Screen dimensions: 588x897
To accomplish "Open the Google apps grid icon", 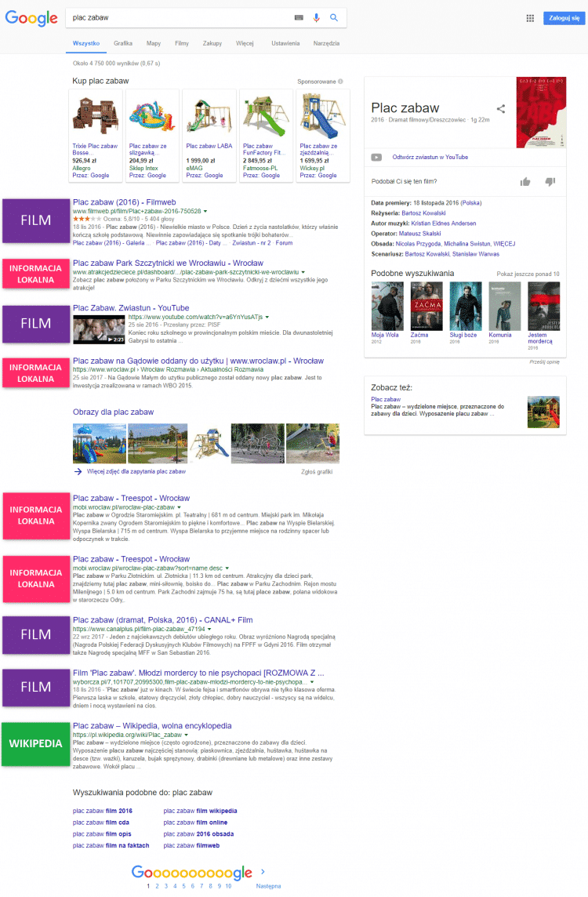I will tap(530, 18).
